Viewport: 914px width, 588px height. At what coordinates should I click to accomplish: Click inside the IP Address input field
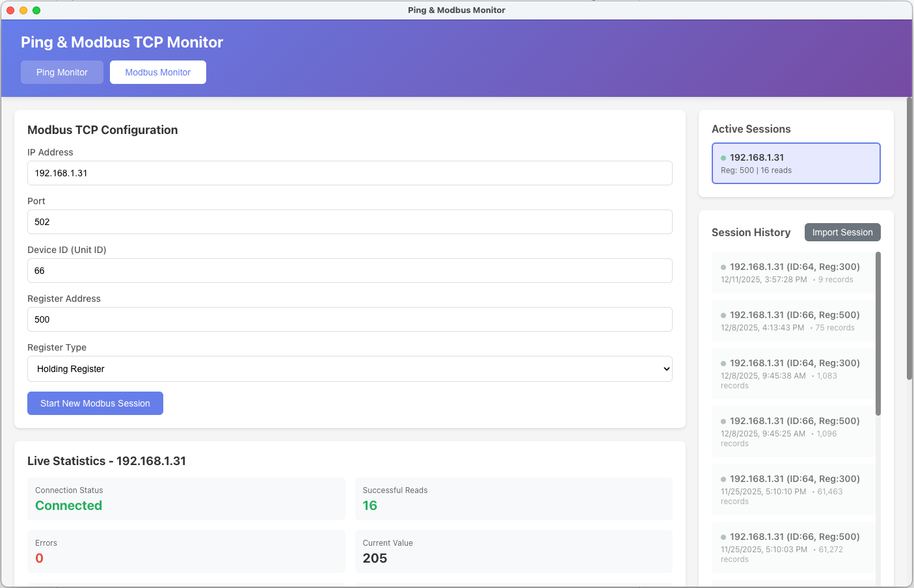tap(350, 173)
